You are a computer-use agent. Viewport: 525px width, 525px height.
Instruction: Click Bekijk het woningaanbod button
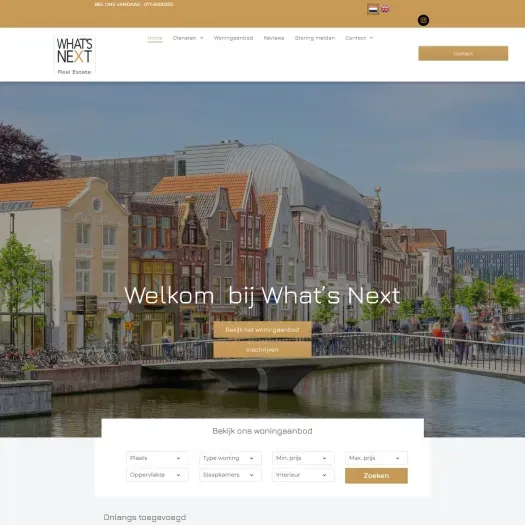262,330
